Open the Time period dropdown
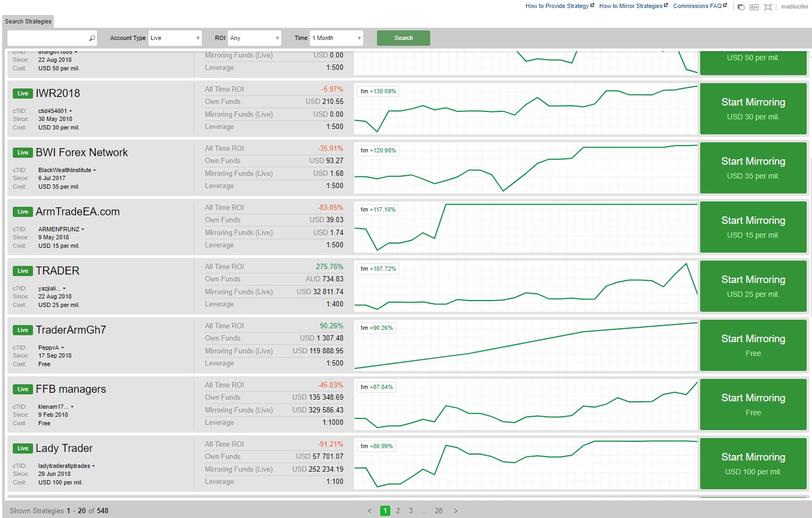The height and width of the screenshot is (518, 812). click(337, 38)
